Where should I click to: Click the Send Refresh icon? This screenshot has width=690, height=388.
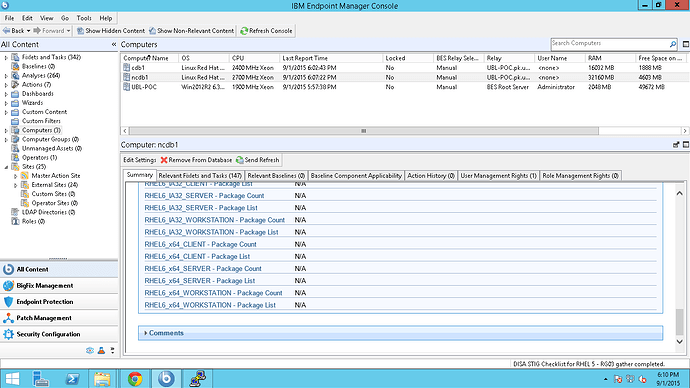pos(239,160)
